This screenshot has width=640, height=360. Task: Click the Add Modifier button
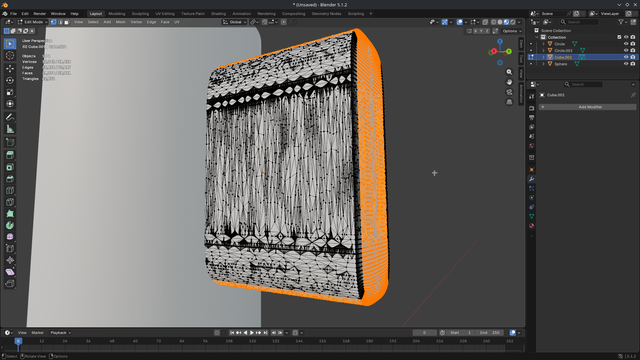tap(587, 107)
